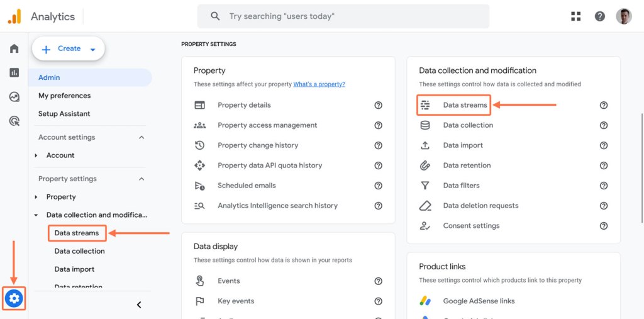Screen dimensions: 644x319
Task: Open Data deletion requests
Action: (480, 206)
